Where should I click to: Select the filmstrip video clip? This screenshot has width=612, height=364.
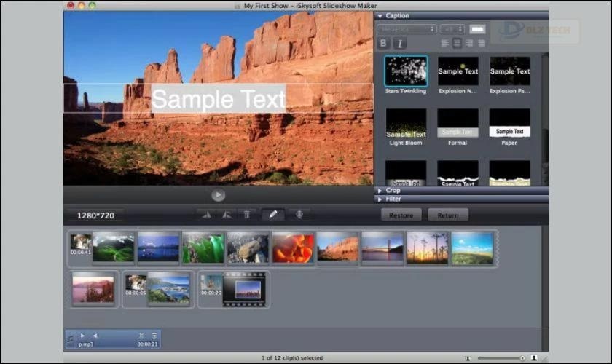(244, 289)
